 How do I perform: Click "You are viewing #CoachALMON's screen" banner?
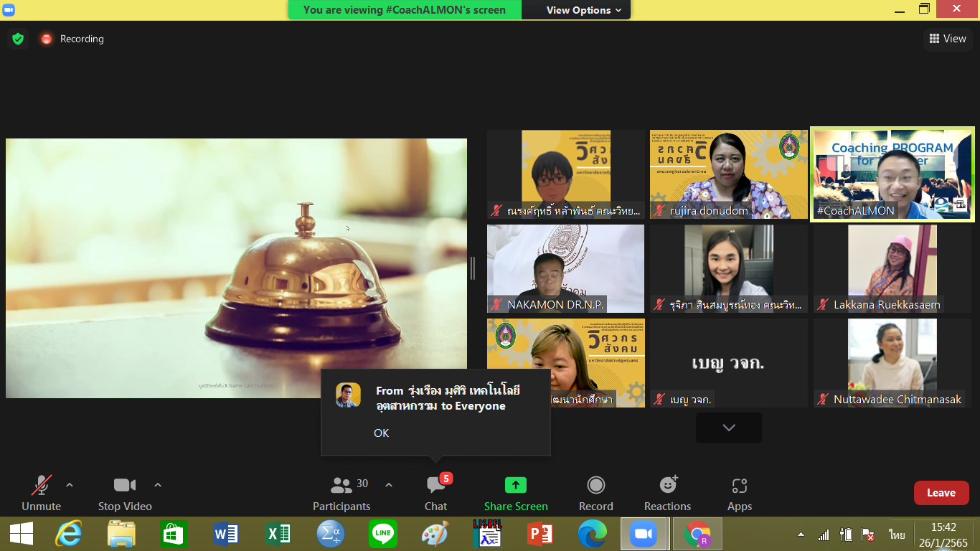point(405,10)
